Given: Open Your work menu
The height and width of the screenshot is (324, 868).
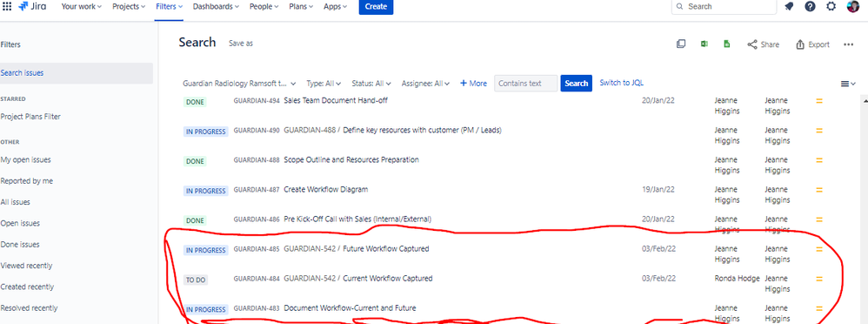Looking at the screenshot, I should (x=82, y=7).
